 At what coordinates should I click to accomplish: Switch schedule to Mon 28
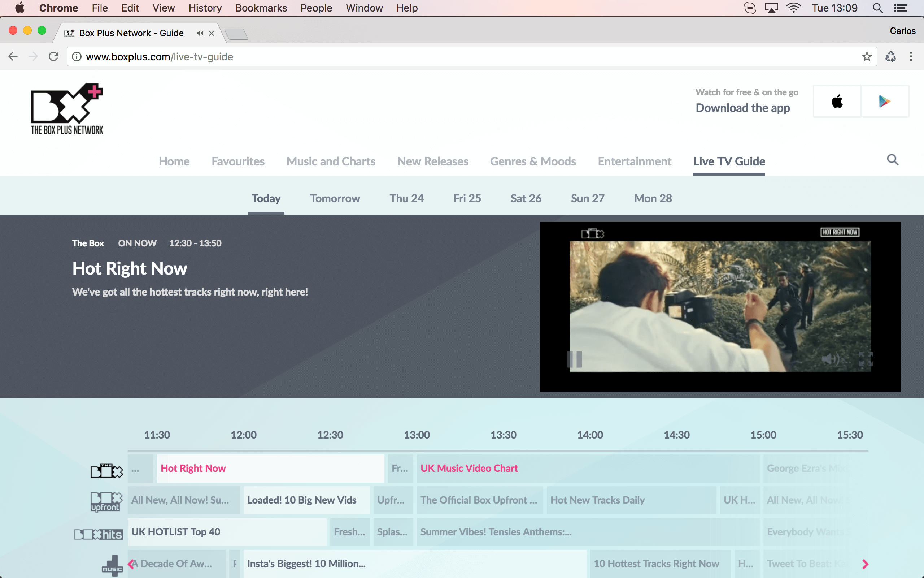tap(653, 198)
